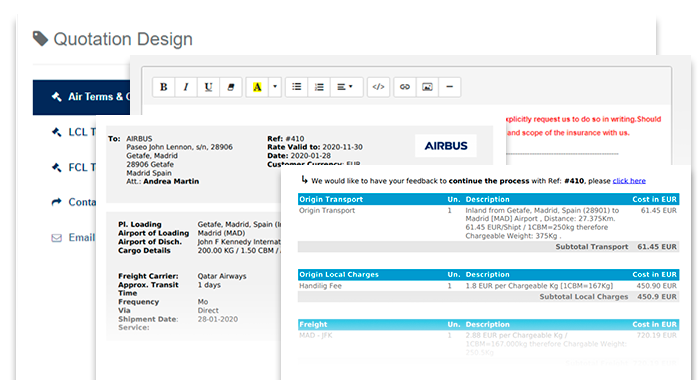Click shipment date '28-01-2020'
Image resolution: width=700 pixels, height=380 pixels.
(x=218, y=319)
